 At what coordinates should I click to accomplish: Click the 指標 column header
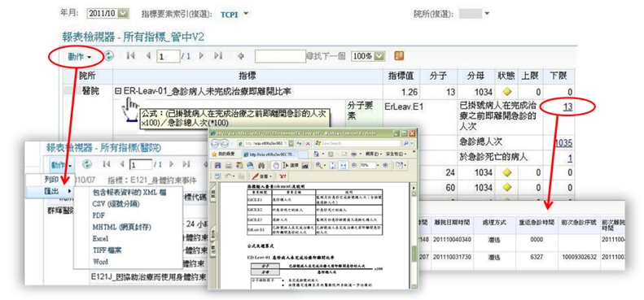tap(248, 76)
